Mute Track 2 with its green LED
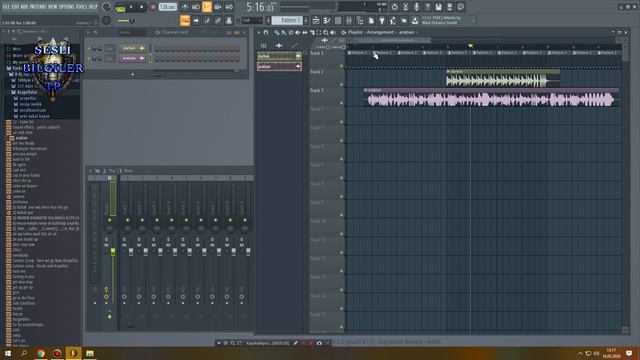The height and width of the screenshot is (360, 640). (x=342, y=84)
